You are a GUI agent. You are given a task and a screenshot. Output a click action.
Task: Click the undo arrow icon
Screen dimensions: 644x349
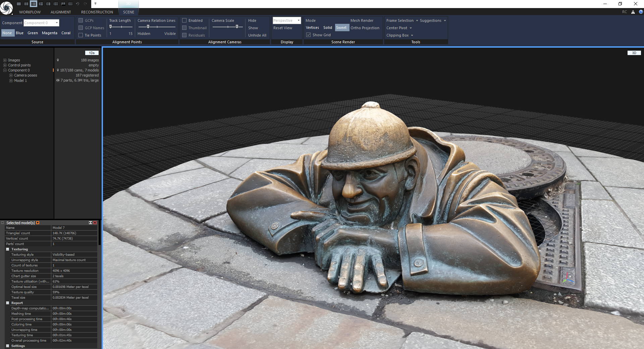tap(78, 4)
